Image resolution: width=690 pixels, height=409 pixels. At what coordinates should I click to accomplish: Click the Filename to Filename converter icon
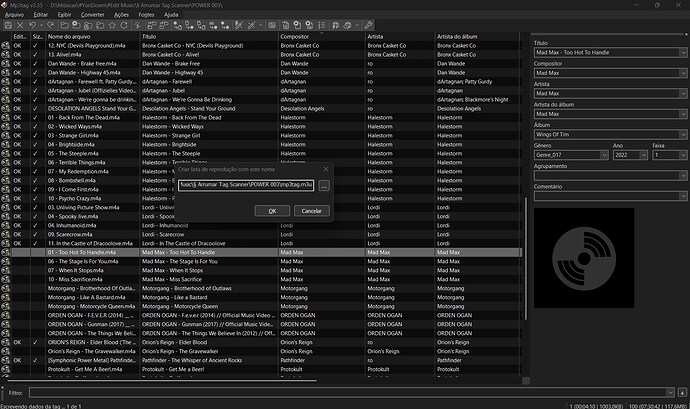pyautogui.click(x=202, y=25)
